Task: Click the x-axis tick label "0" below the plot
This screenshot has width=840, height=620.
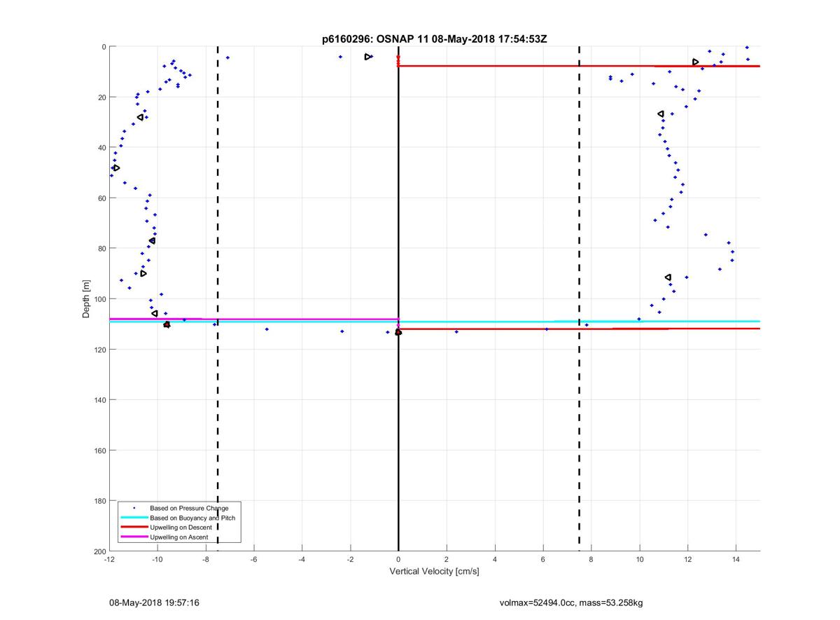Action: [x=398, y=559]
